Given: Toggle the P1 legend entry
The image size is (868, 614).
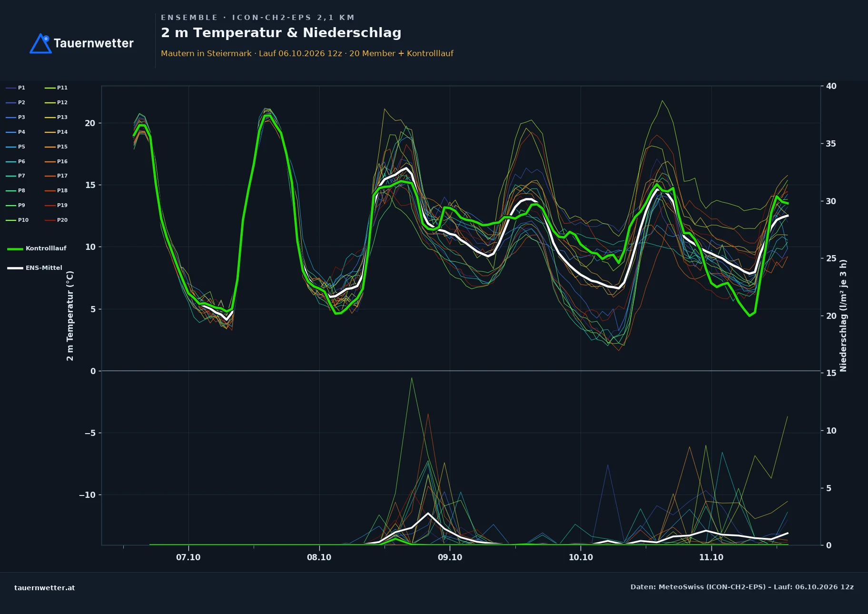Looking at the screenshot, I should (x=16, y=88).
